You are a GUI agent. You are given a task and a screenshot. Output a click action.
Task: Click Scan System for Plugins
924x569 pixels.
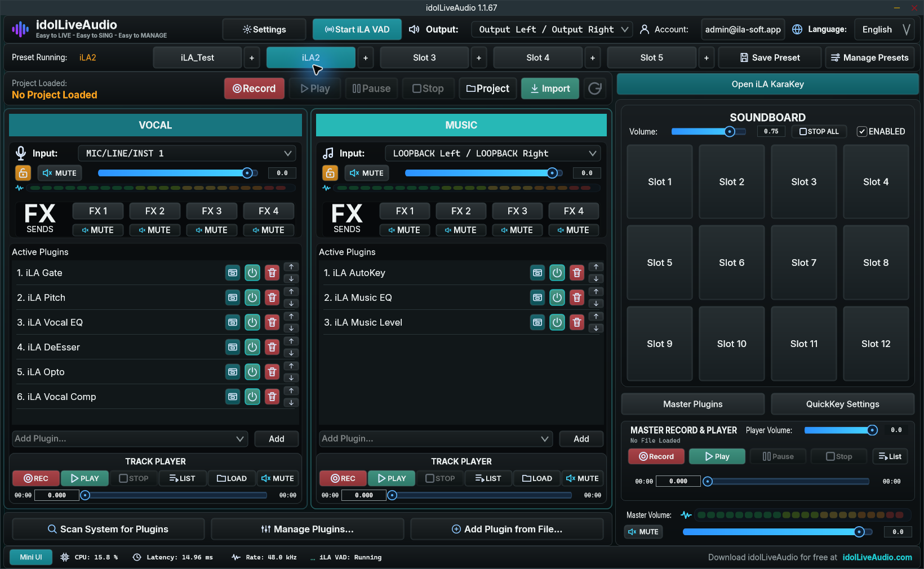(108, 529)
